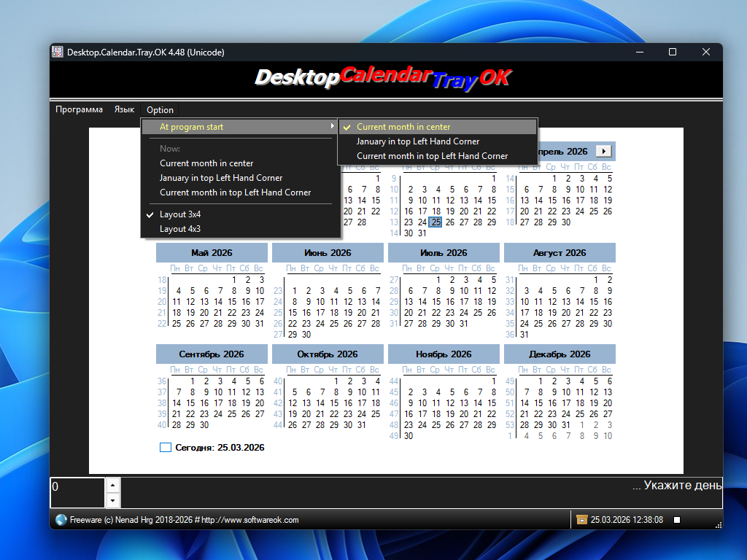Click the day number input field

[x=77, y=493]
